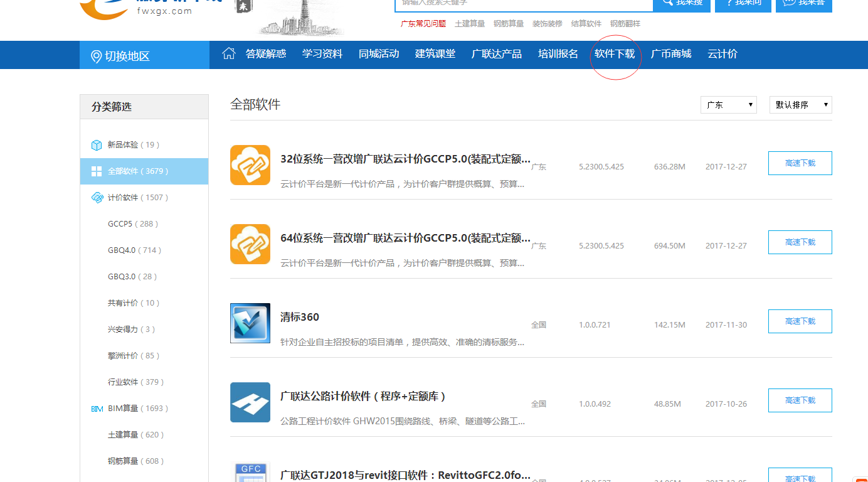Click the search keyword input field
The image size is (868, 482).
point(524,5)
